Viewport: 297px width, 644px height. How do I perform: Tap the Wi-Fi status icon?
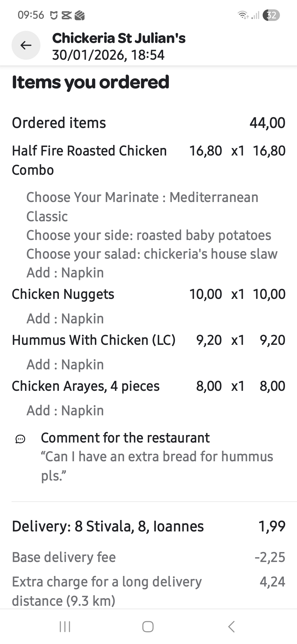(243, 15)
